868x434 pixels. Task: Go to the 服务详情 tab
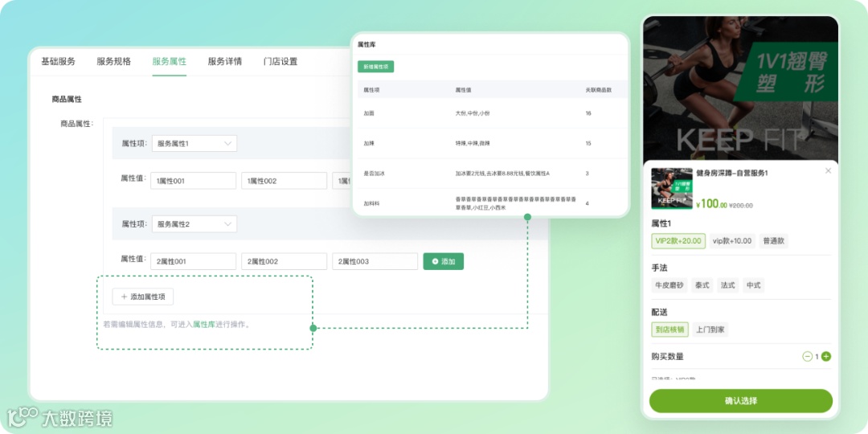click(x=225, y=61)
